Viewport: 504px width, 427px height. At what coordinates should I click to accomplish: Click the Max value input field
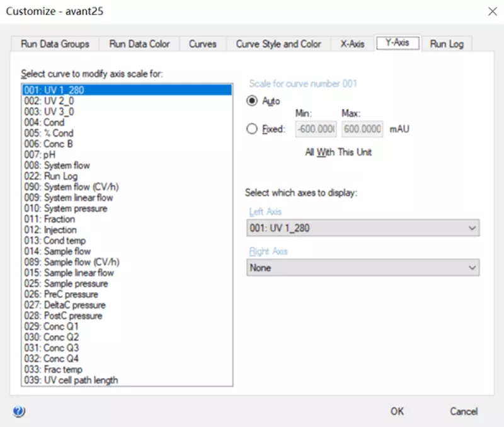coord(362,129)
